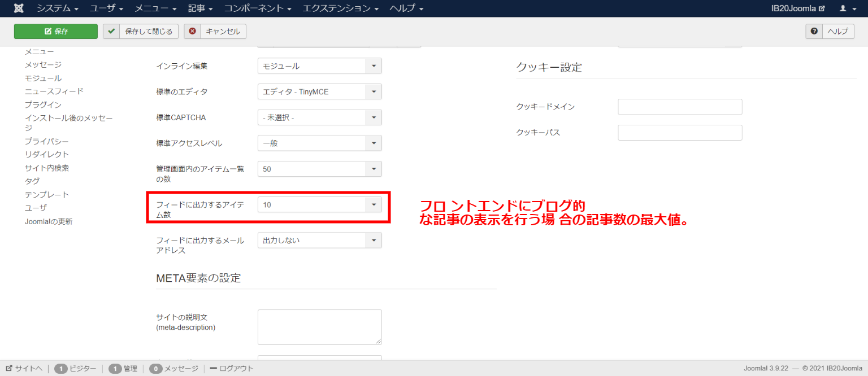Click the green checkmark save-and-close icon
Image resolution: width=868 pixels, height=376 pixels.
pos(111,32)
